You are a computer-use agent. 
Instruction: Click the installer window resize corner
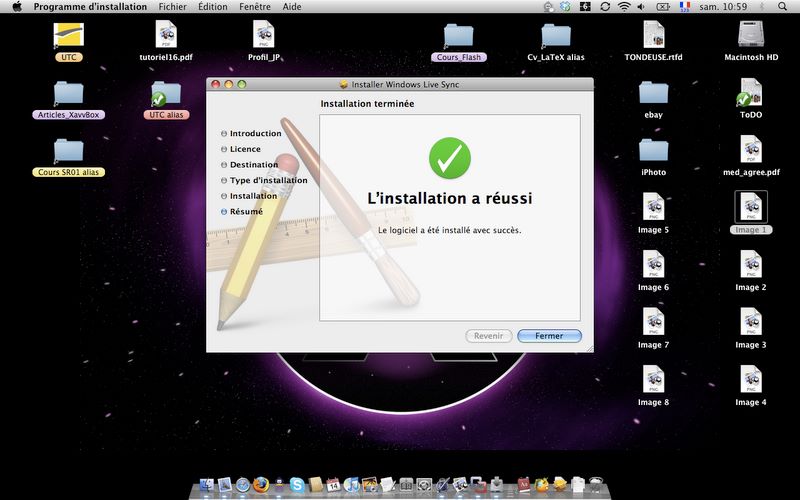coord(590,348)
